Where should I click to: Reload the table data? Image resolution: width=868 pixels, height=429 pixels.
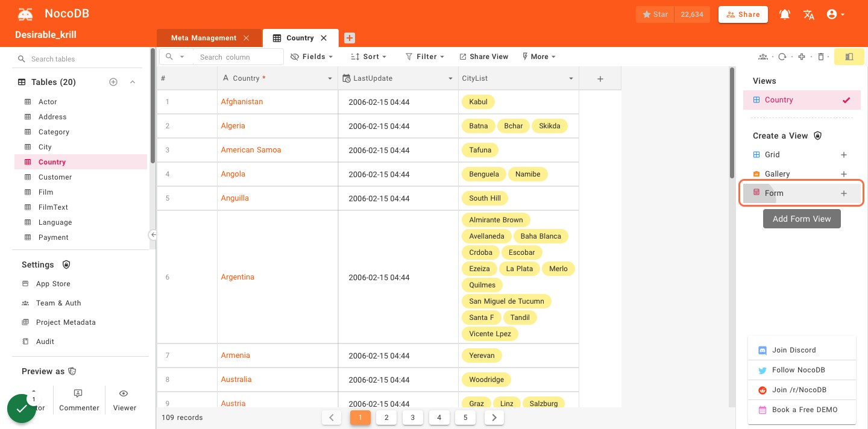click(782, 57)
